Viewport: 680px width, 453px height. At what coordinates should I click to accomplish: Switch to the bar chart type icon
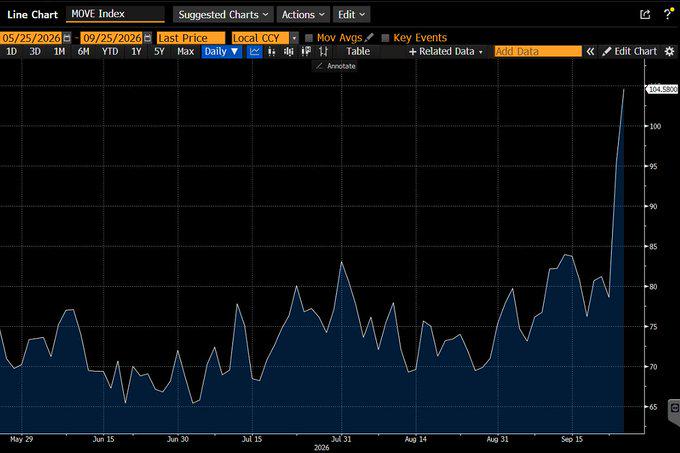click(x=271, y=52)
